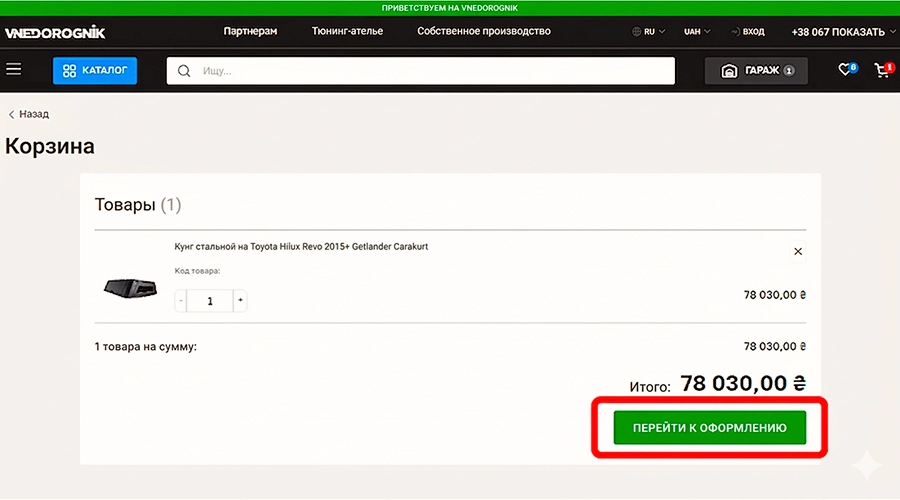Open the hamburger menu icon

[13, 70]
